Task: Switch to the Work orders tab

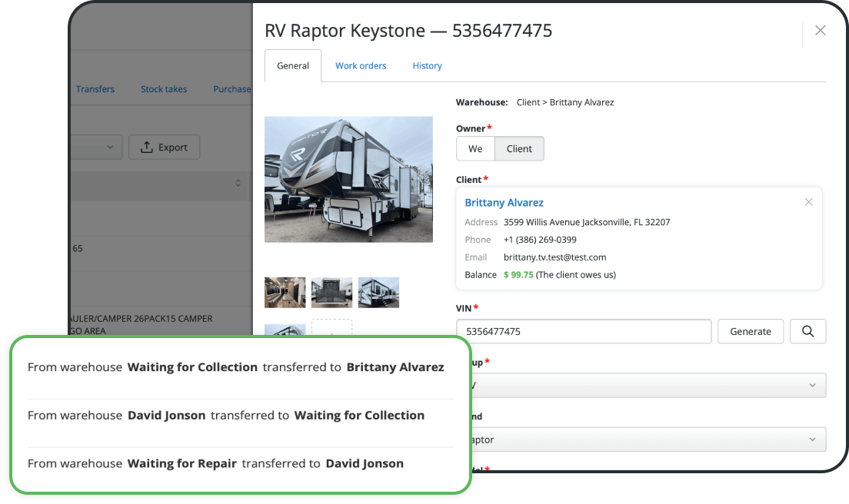Action: pos(361,65)
